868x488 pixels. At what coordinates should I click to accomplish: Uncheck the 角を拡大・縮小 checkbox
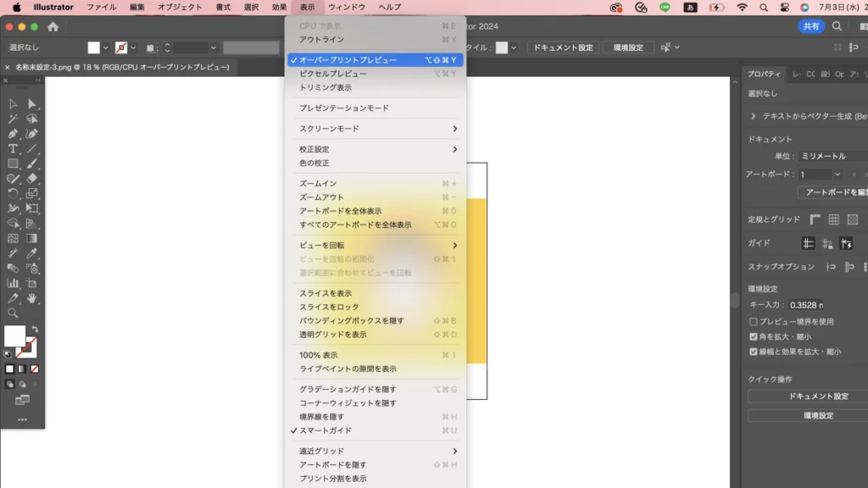coord(753,336)
